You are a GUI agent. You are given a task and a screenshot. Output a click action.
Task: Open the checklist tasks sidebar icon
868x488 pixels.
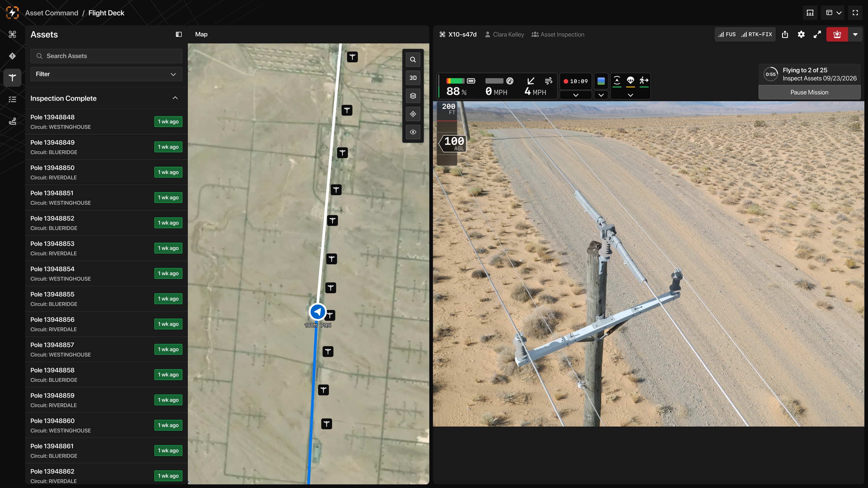(12, 99)
